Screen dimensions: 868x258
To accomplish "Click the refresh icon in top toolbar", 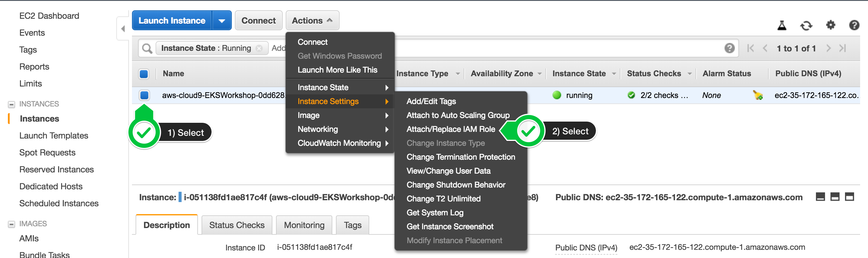I will pos(806,26).
